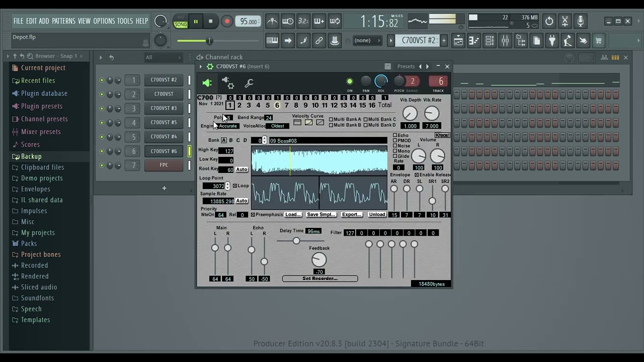The width and height of the screenshot is (644, 362).
Task: Click the Load... sample button
Action: (293, 215)
